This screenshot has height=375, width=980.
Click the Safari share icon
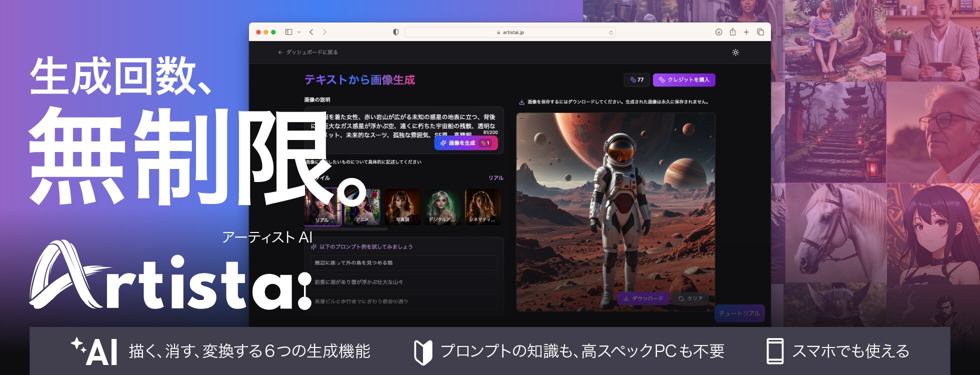click(x=732, y=32)
